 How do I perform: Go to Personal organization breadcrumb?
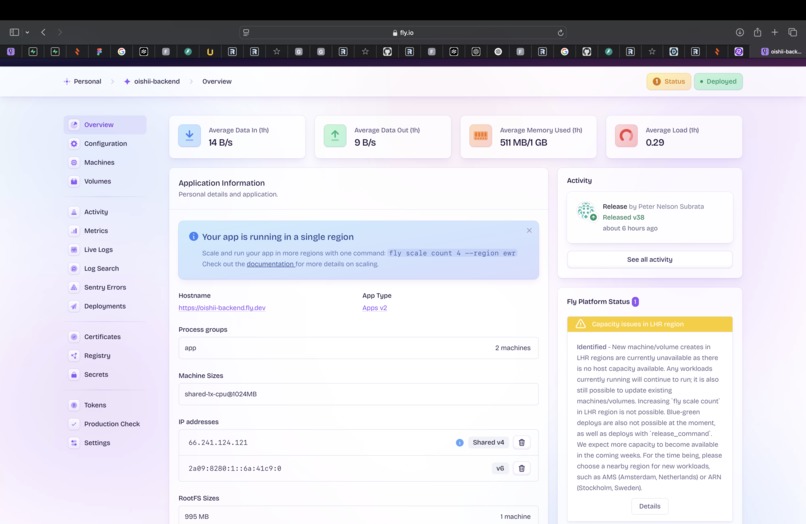(82, 81)
